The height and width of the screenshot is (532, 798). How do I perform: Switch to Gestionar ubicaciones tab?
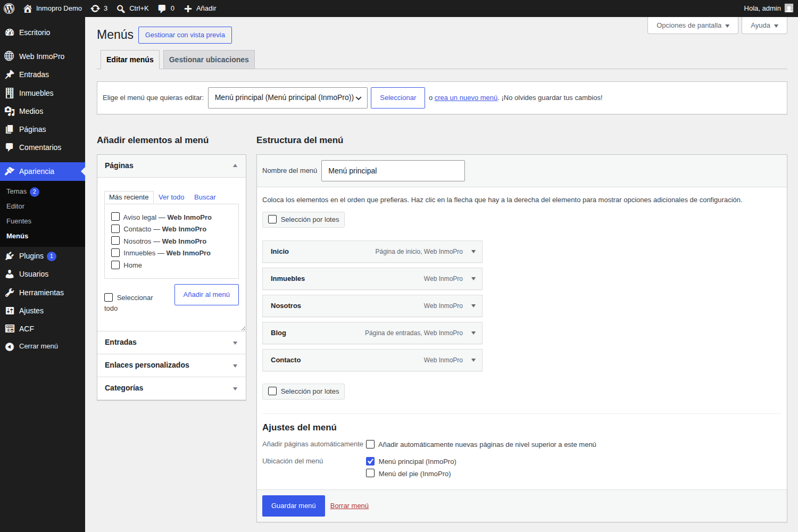point(209,60)
